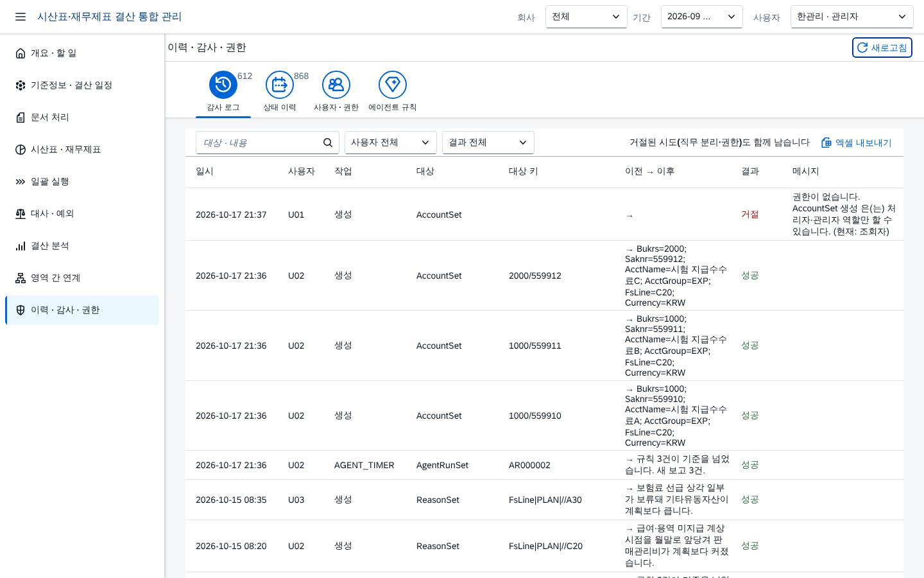Click the 대사 · 예외 scales icon
924x578 pixels.
click(x=21, y=214)
